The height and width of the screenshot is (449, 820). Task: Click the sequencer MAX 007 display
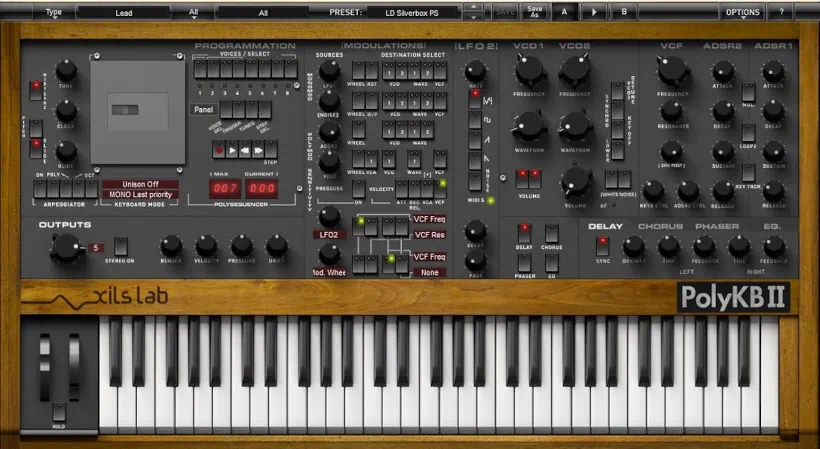225,189
